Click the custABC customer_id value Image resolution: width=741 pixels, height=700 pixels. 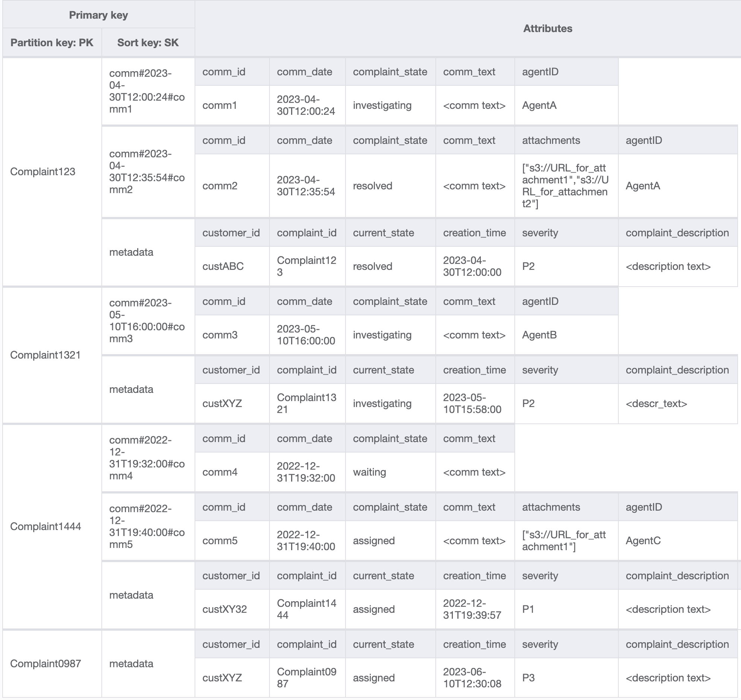(x=223, y=267)
